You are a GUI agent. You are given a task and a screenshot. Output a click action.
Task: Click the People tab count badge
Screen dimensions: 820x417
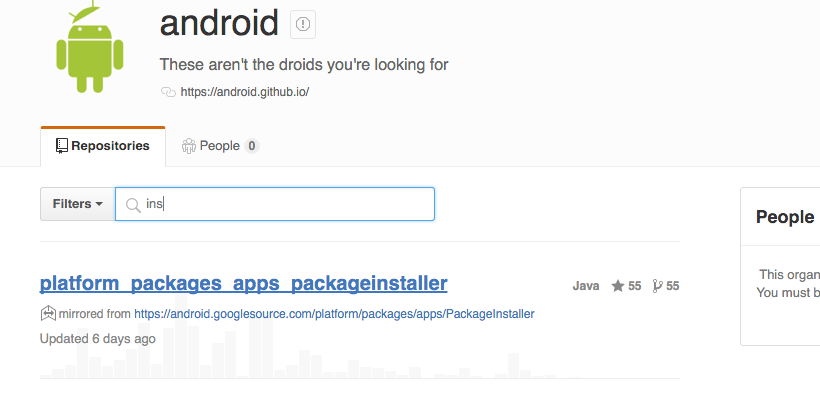[x=252, y=146]
